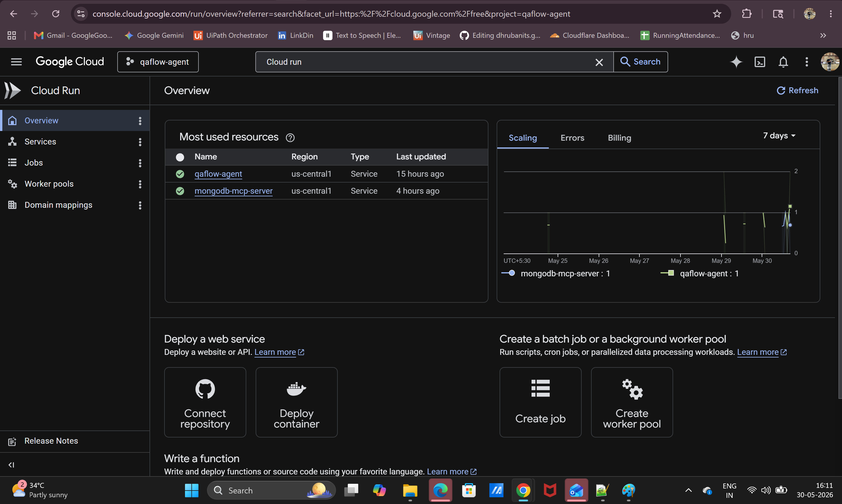This screenshot has height=504, width=842.
Task: Click the GitHub Connect repository card
Action: coord(205,402)
